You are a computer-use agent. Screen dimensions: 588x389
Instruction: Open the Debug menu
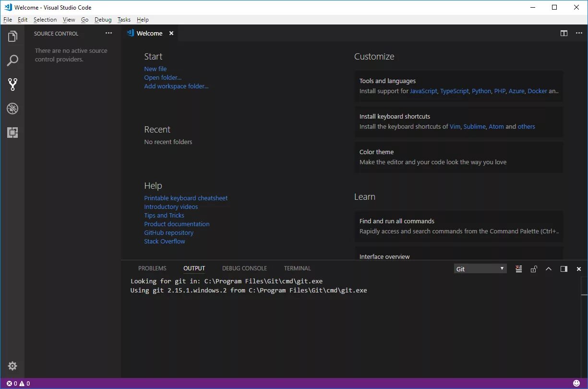[x=103, y=20]
